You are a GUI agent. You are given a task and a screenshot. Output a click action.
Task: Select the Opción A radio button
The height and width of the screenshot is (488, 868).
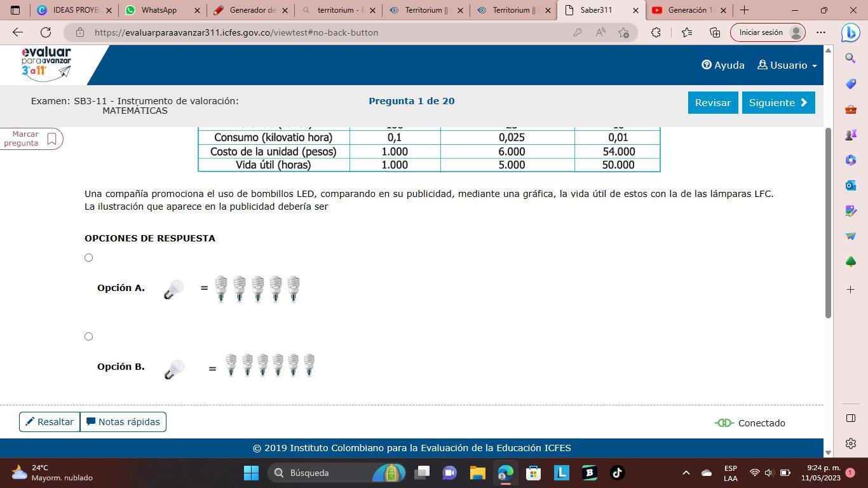point(89,258)
